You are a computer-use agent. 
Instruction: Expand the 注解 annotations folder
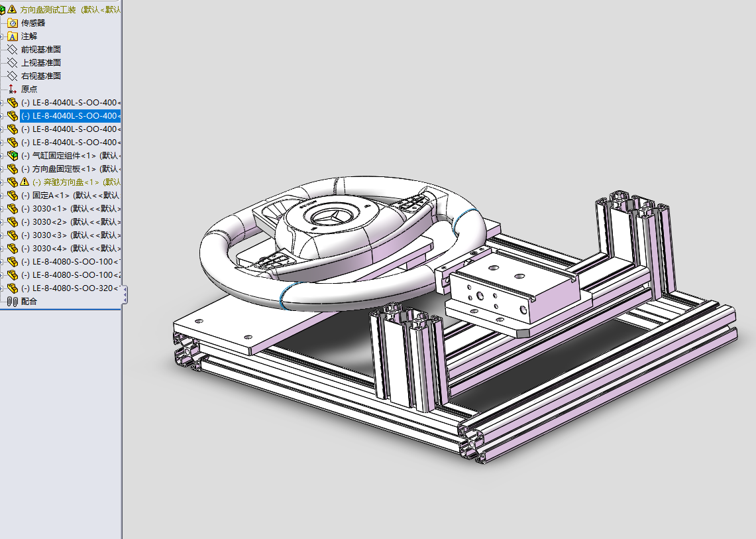pos(1,36)
